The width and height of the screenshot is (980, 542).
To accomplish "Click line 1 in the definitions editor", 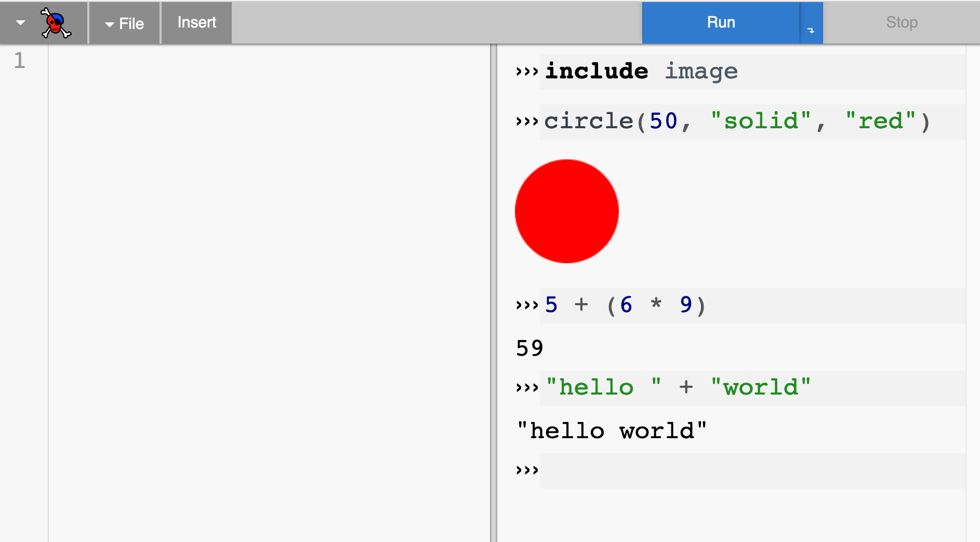I will tap(269, 61).
